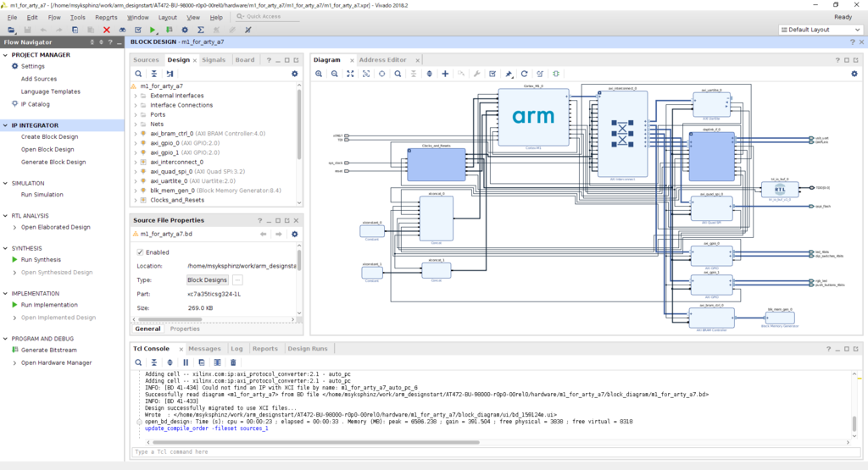Click the binoculars find icon in toolbar

click(122, 30)
